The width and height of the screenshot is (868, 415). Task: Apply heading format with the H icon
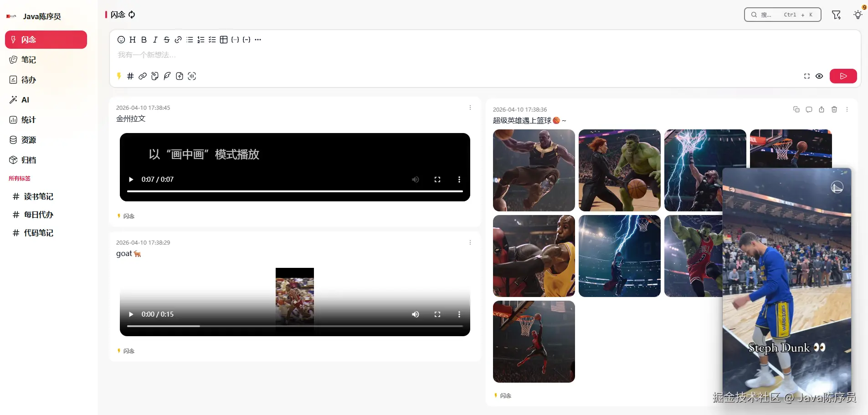pos(133,40)
